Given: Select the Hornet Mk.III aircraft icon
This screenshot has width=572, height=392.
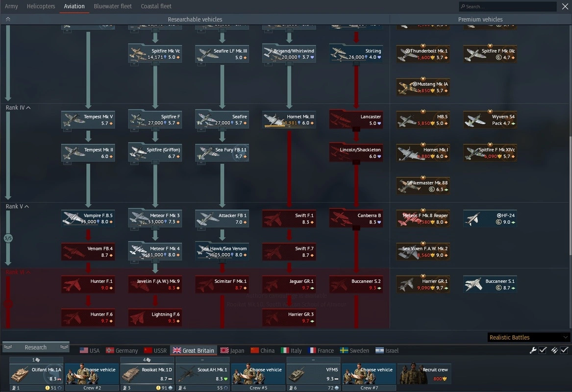Looking at the screenshot, I should (274, 120).
